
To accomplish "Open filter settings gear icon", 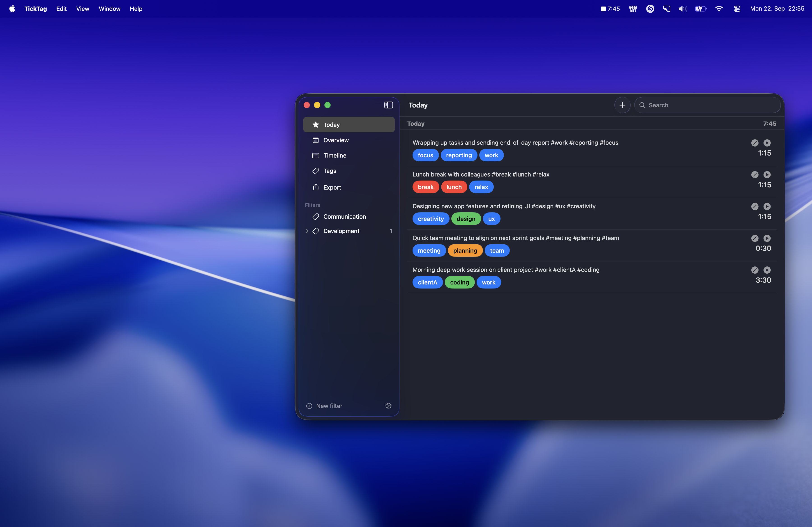I will (388, 406).
